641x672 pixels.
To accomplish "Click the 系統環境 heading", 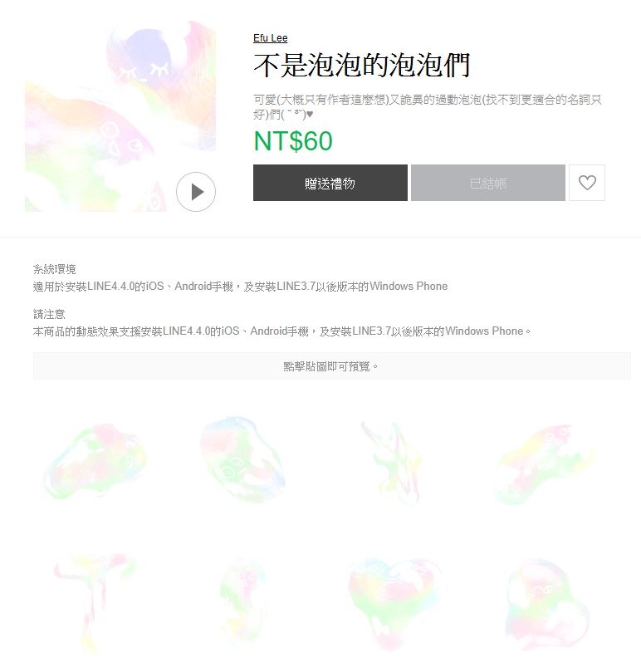I will point(55,269).
